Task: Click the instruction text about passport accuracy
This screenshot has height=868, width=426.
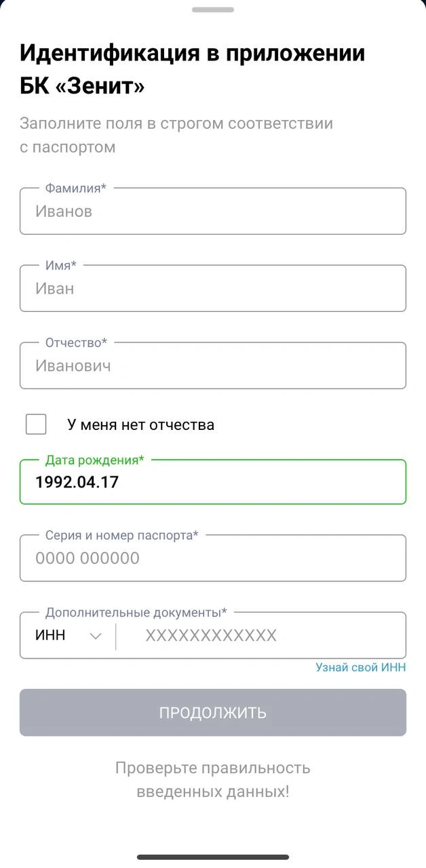Action: click(x=176, y=133)
